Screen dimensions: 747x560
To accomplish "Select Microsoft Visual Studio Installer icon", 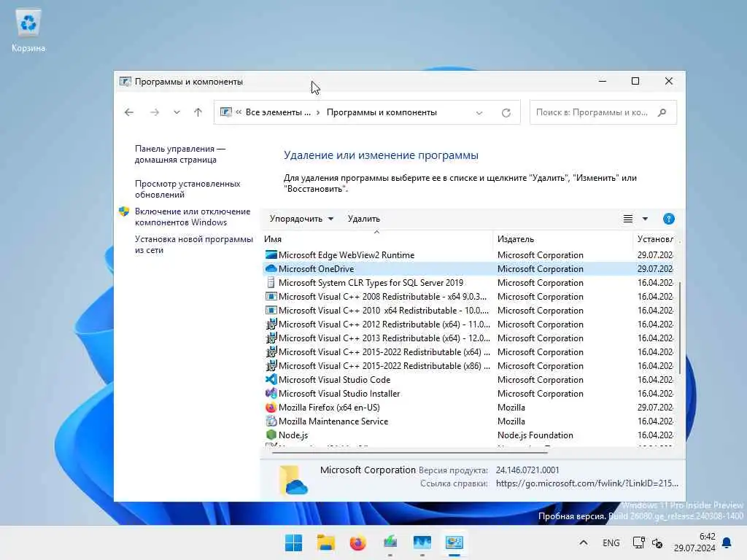I will tap(271, 393).
